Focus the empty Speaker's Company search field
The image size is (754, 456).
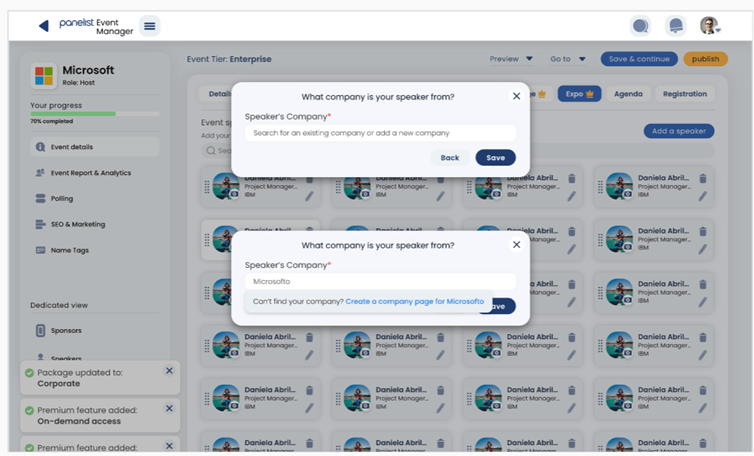380,133
